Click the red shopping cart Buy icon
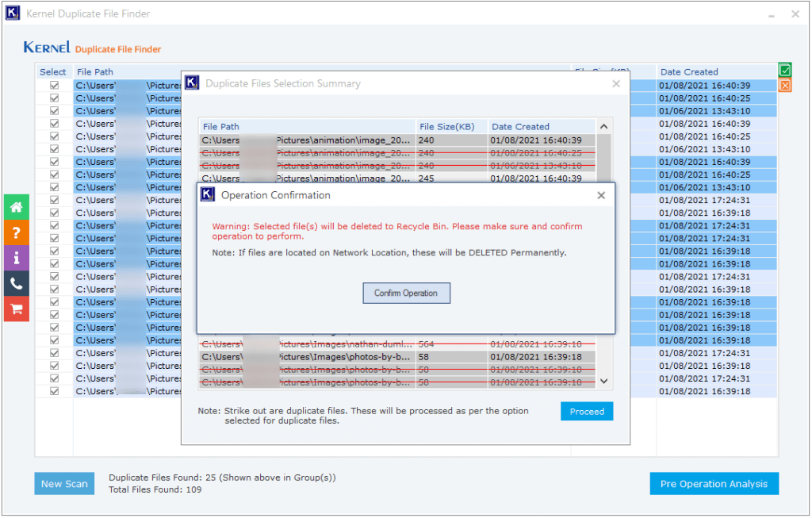 pos(16,309)
